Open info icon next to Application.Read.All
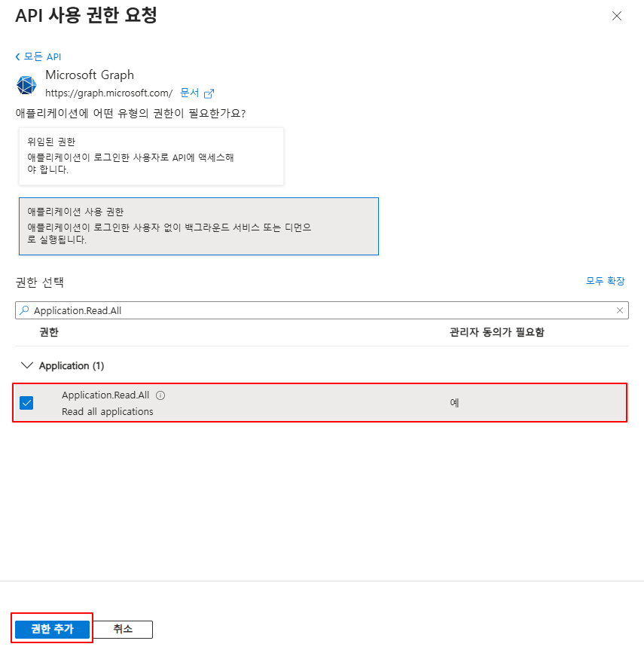Image resolution: width=644 pixels, height=653 pixels. pos(160,395)
